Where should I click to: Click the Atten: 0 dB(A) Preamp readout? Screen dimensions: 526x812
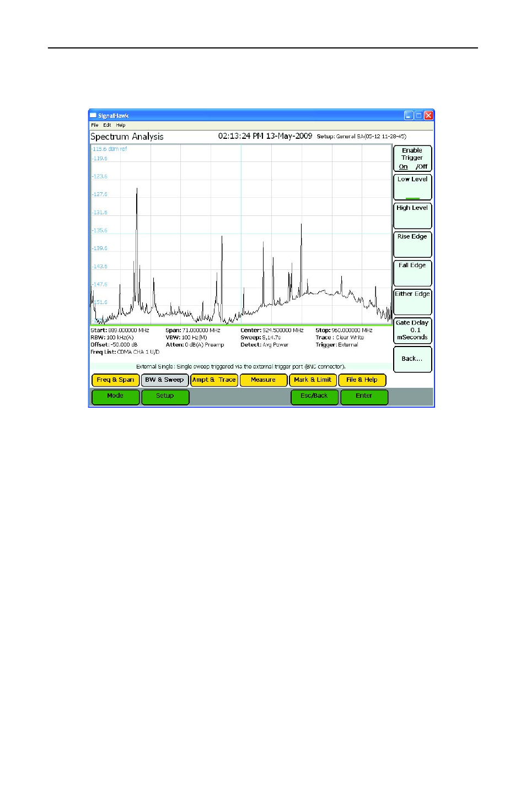coord(195,345)
